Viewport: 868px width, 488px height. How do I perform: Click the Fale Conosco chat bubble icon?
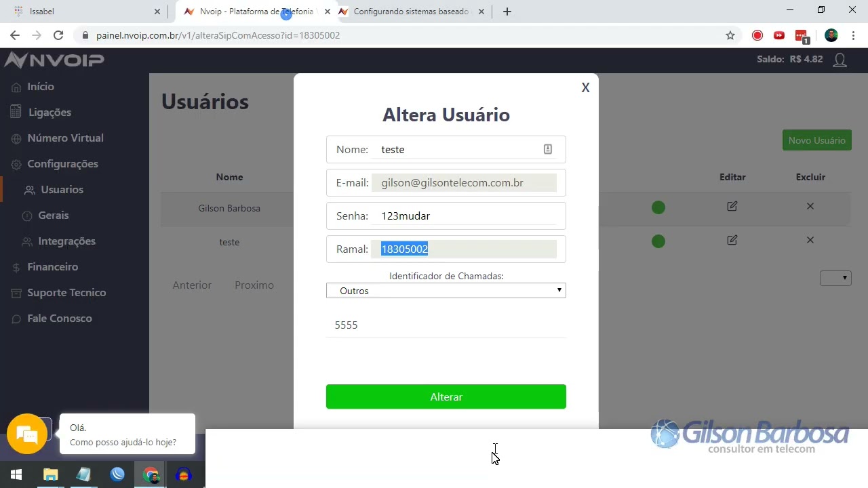[x=16, y=319]
